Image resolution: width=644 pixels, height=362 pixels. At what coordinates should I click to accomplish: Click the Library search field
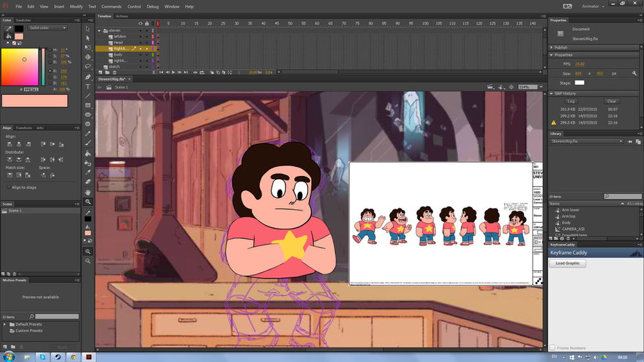(623, 197)
